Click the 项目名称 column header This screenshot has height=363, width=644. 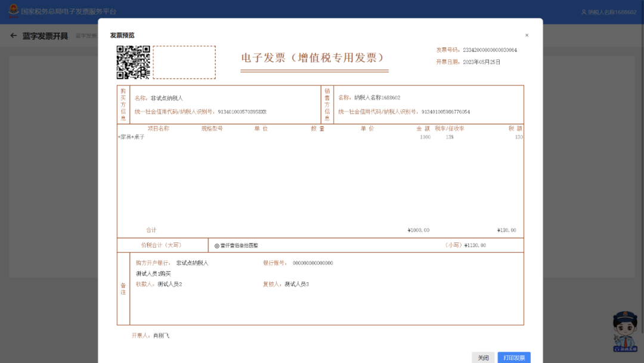(x=159, y=129)
